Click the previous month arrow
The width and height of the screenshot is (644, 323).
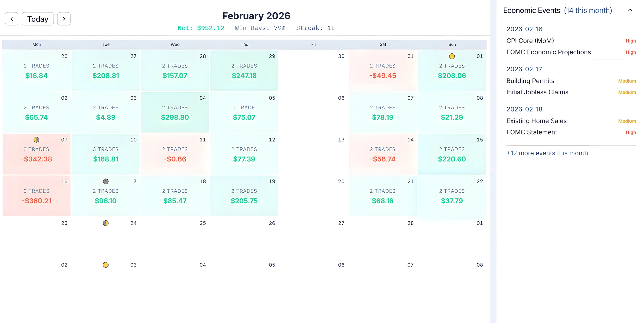[12, 18]
